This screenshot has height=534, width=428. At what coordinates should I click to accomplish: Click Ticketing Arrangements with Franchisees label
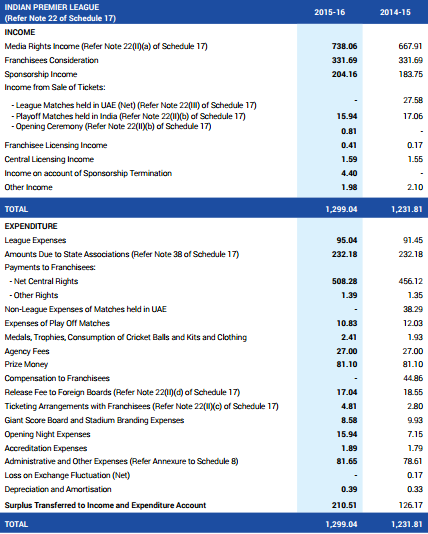[141, 406]
